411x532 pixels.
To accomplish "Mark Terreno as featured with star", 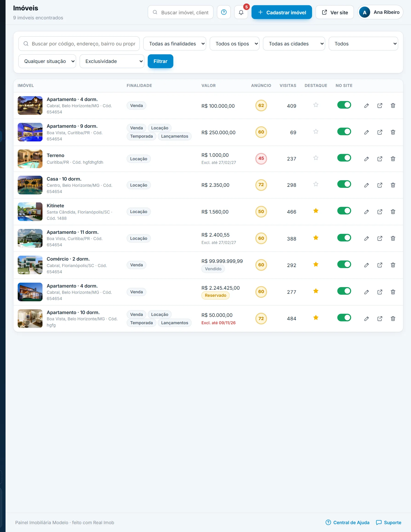I will pyautogui.click(x=316, y=158).
